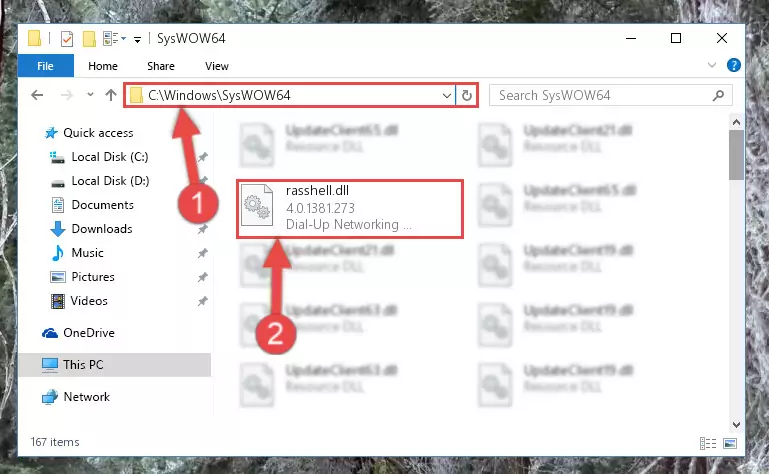The image size is (769, 474).
Task: Open Music in the sidebar
Action: [87, 253]
